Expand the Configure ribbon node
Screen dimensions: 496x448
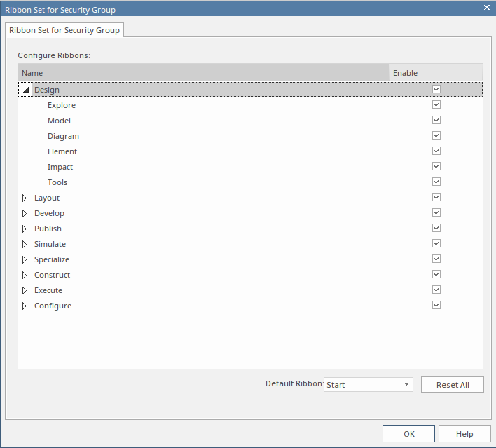point(25,306)
